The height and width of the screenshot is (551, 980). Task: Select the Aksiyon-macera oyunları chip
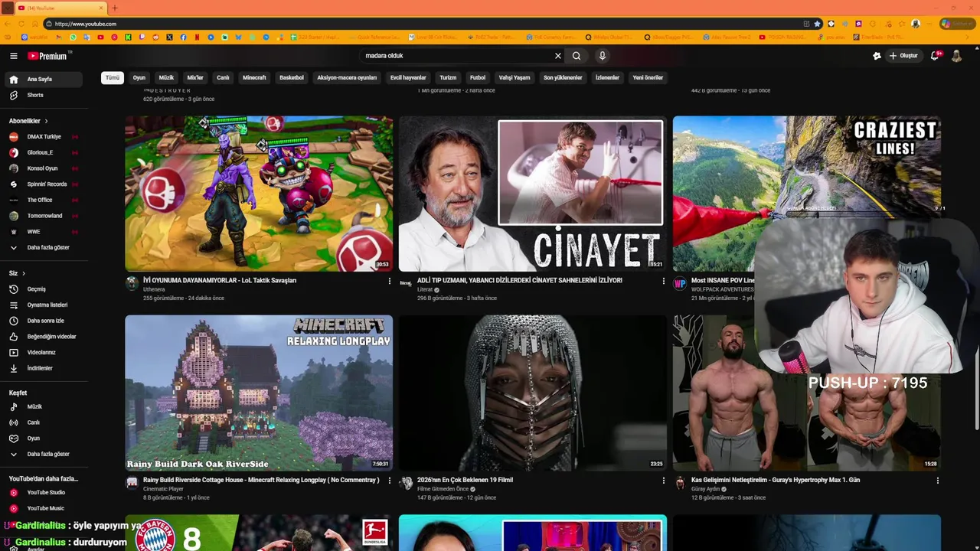pos(347,77)
